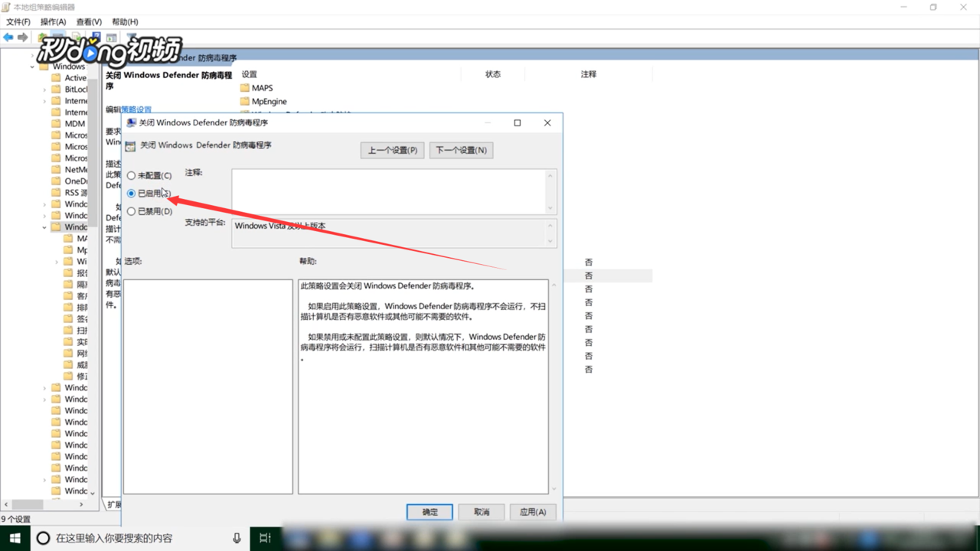Open the File menu

[x=18, y=22]
